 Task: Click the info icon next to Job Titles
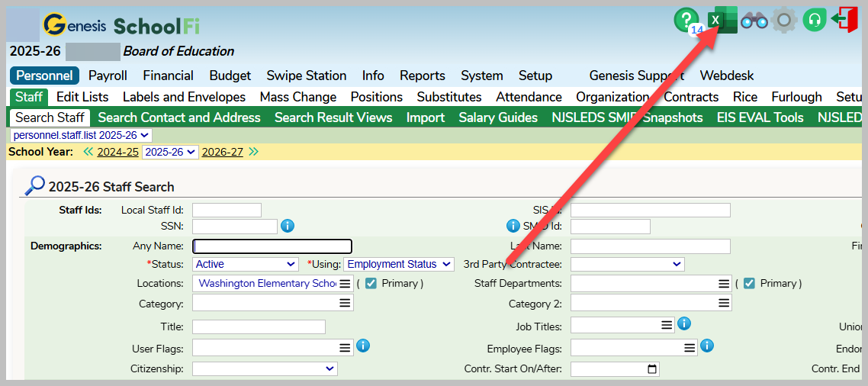684,323
